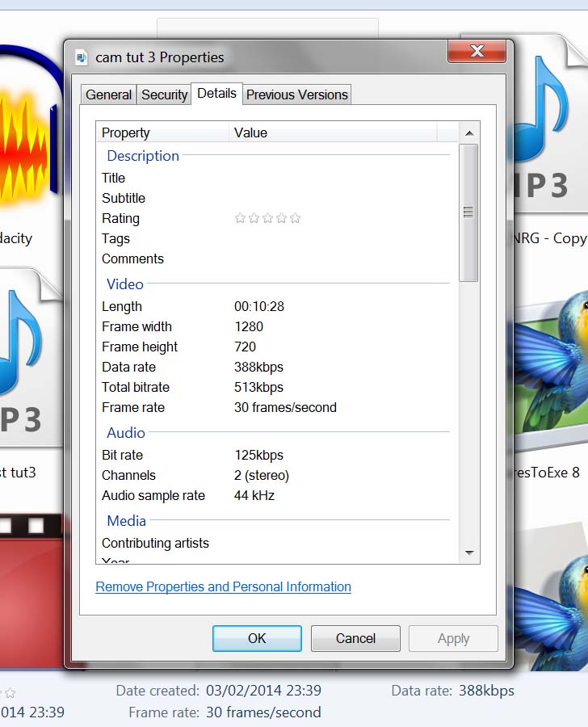Select the Subtitle property row
The height and width of the screenshot is (727, 588).
point(277,198)
